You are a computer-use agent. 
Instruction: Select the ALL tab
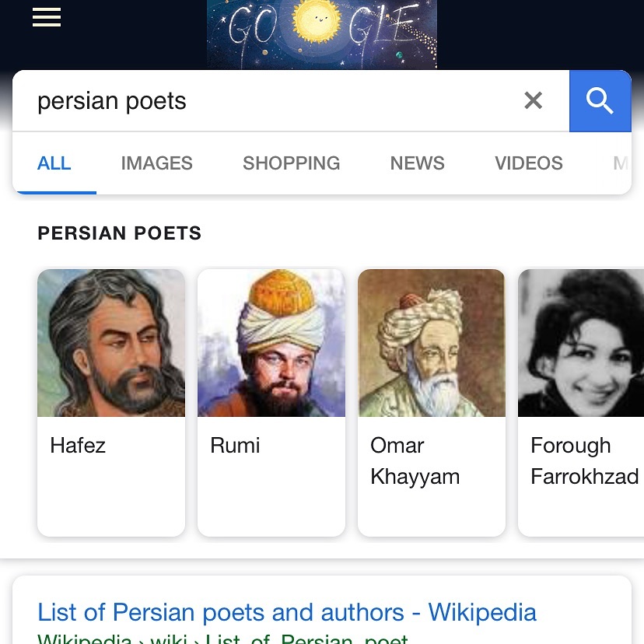point(54,163)
